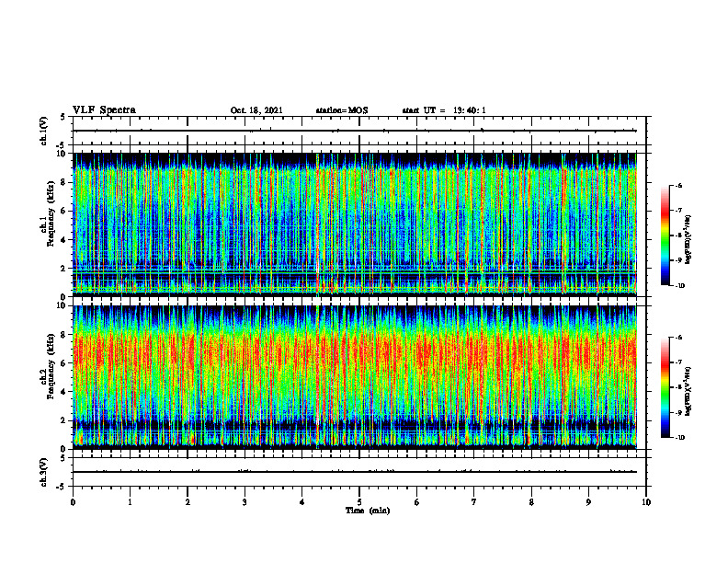Click the ch.2 spectrogram panel
Viewport: 728px width, 563px height.
pyautogui.click(x=355, y=377)
